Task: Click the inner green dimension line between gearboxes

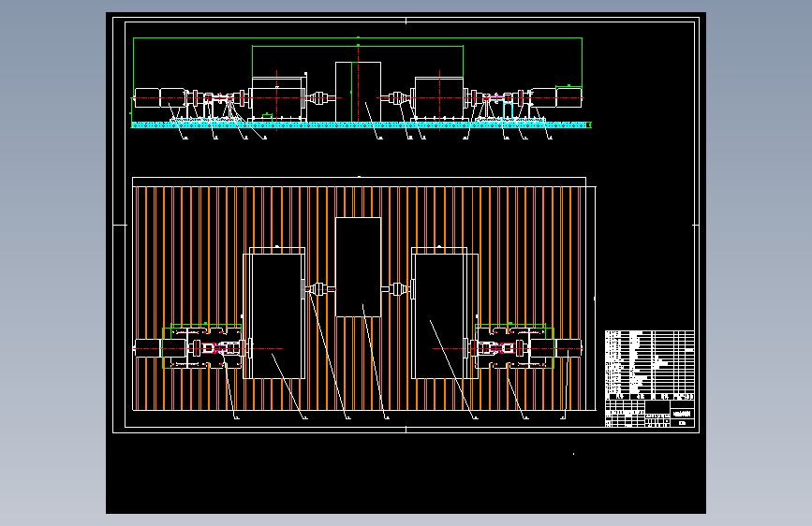Action: pos(358,46)
